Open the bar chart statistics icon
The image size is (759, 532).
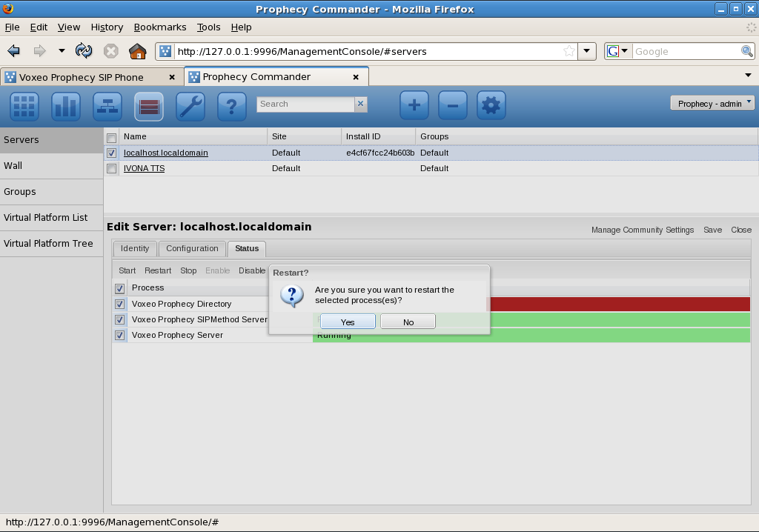(66, 105)
